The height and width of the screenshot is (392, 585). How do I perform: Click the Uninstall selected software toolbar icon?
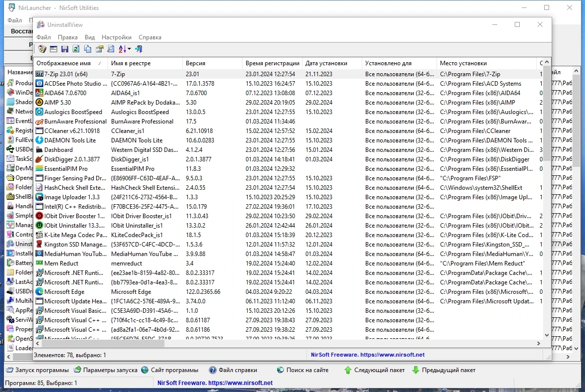click(x=42, y=49)
